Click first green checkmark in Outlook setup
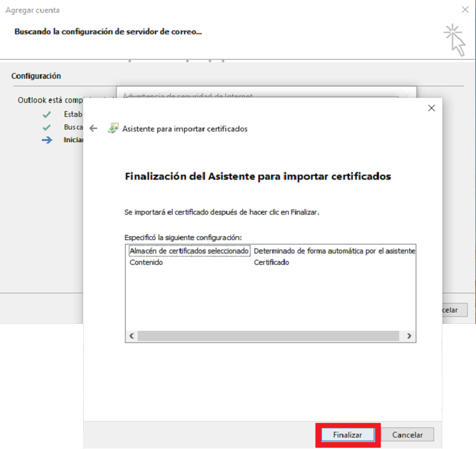Image resolution: width=476 pixels, height=449 pixels. coord(46,114)
